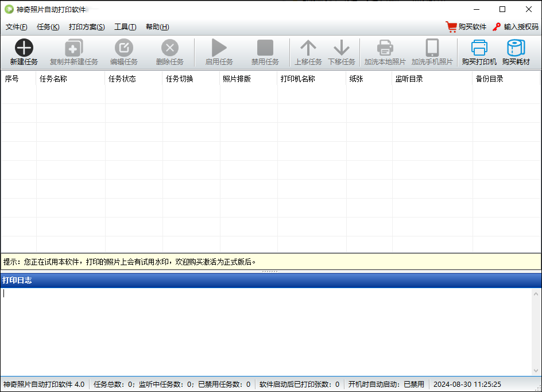Click inside the 打印日志 text area
The height and width of the screenshot is (392, 542).
pyautogui.click(x=265, y=332)
